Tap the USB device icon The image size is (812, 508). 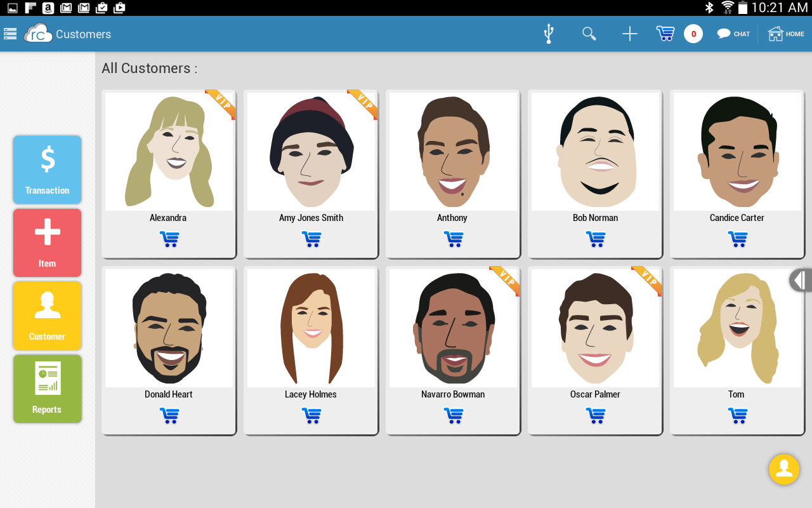(549, 34)
